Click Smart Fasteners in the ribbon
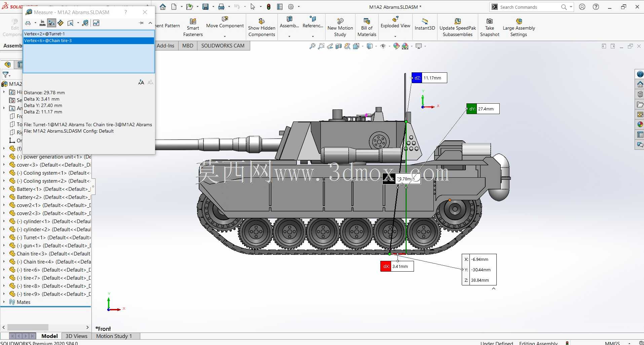This screenshot has height=345, width=644. tap(193, 27)
